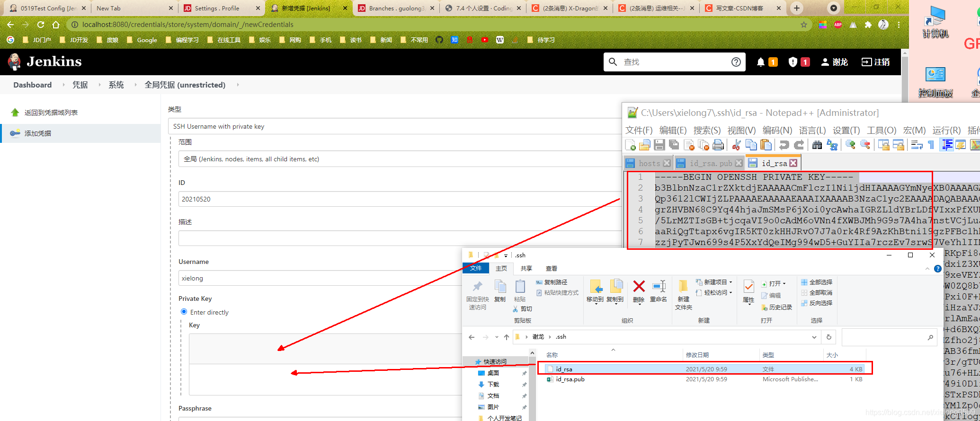Click Explorer up-directory arrow

(507, 337)
